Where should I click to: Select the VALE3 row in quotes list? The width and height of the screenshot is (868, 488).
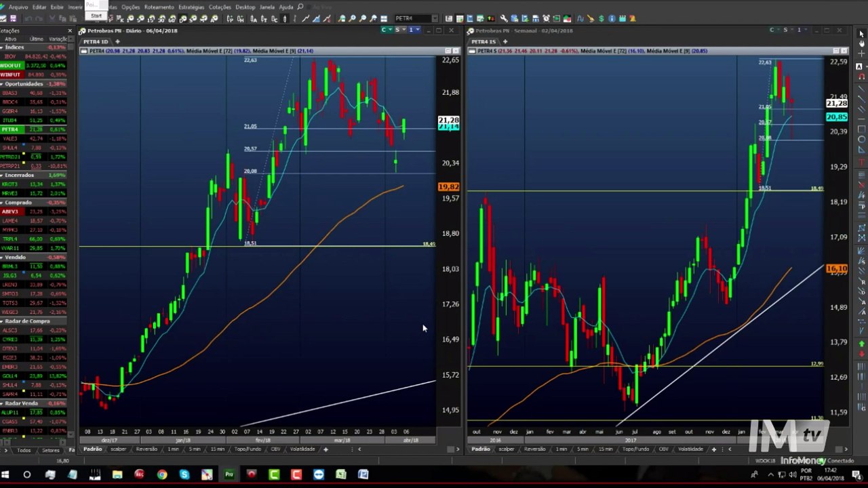pyautogui.click(x=34, y=138)
